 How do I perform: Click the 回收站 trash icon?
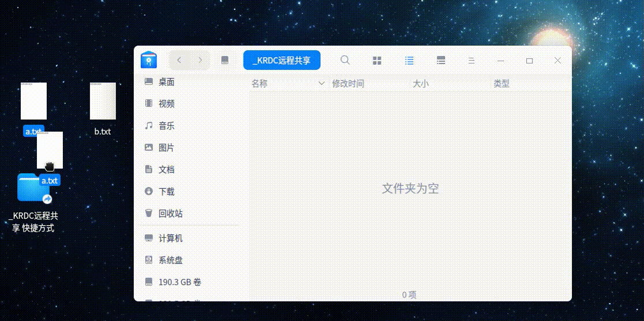149,213
